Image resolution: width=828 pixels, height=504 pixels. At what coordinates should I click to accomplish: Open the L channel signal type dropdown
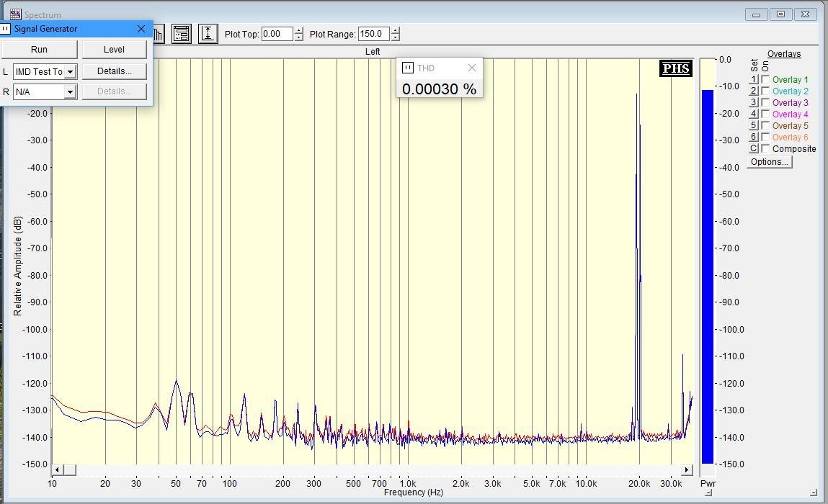click(70, 72)
